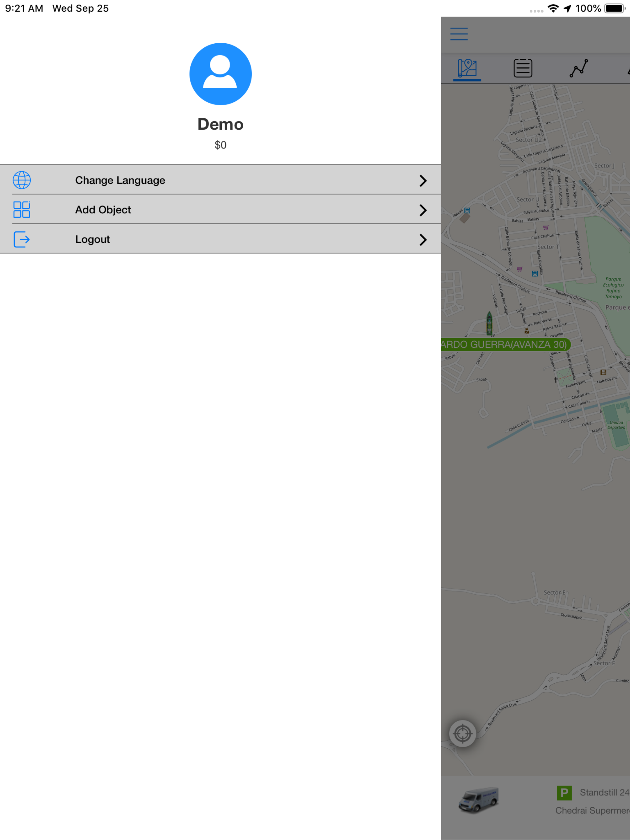
Task: Open Change Language menu item
Action: point(220,180)
